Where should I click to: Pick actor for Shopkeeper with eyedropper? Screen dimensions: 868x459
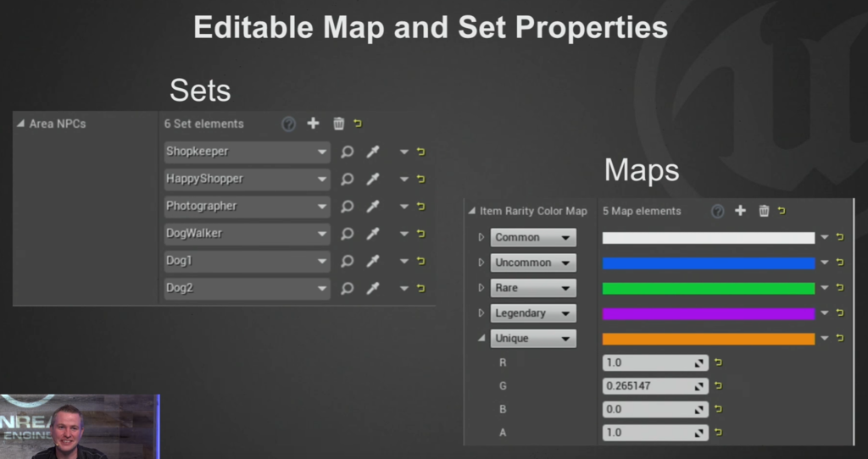pos(373,152)
